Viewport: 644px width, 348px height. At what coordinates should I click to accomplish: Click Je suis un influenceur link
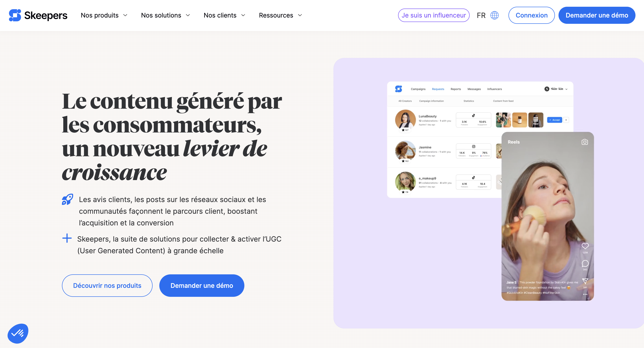(x=434, y=15)
